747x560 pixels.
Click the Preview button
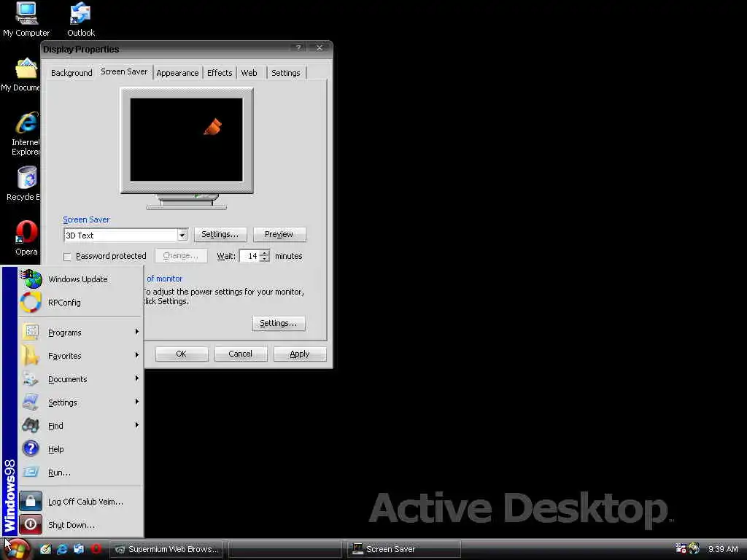(x=279, y=234)
